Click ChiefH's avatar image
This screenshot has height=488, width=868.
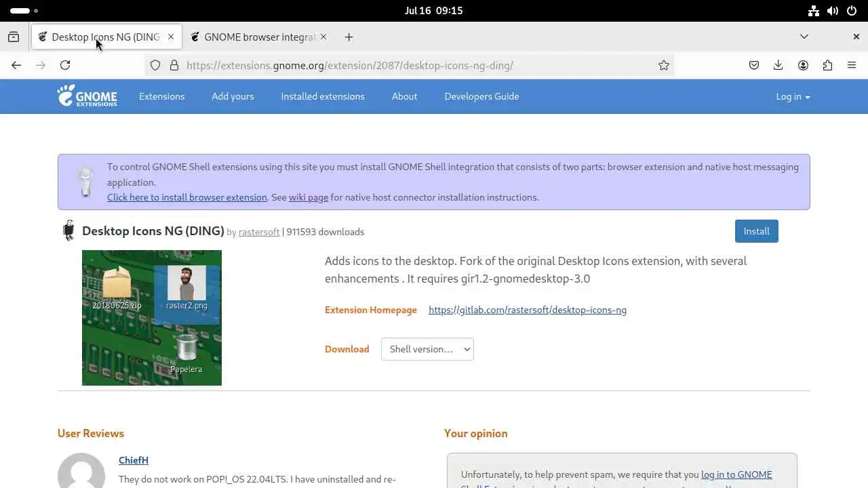81,472
